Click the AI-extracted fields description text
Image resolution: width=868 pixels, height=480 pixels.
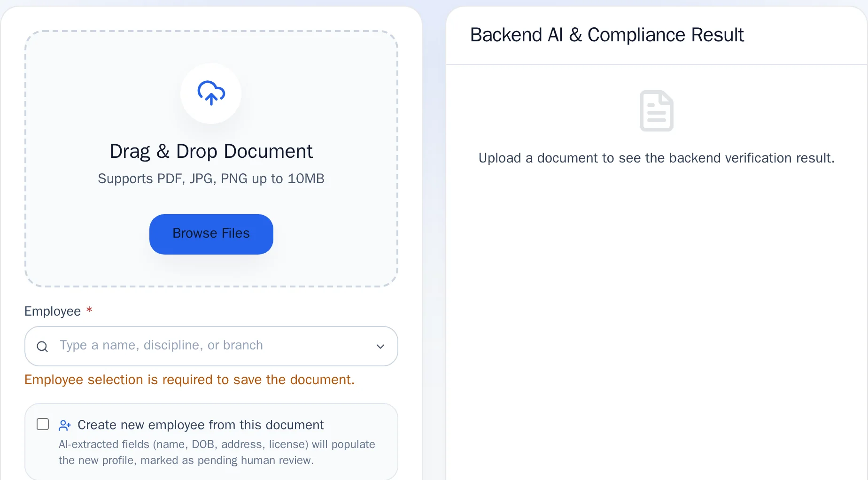point(217,452)
